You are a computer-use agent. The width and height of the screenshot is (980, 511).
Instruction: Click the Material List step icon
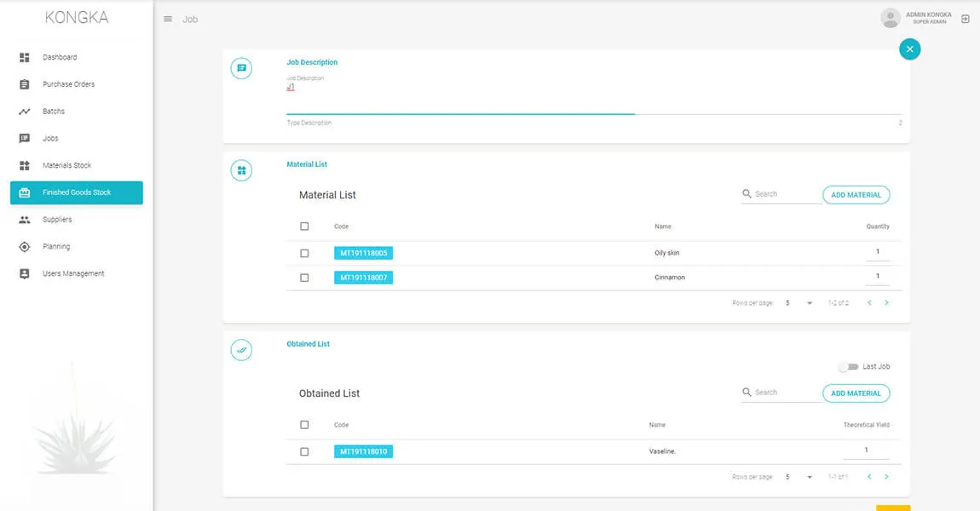[x=241, y=170]
